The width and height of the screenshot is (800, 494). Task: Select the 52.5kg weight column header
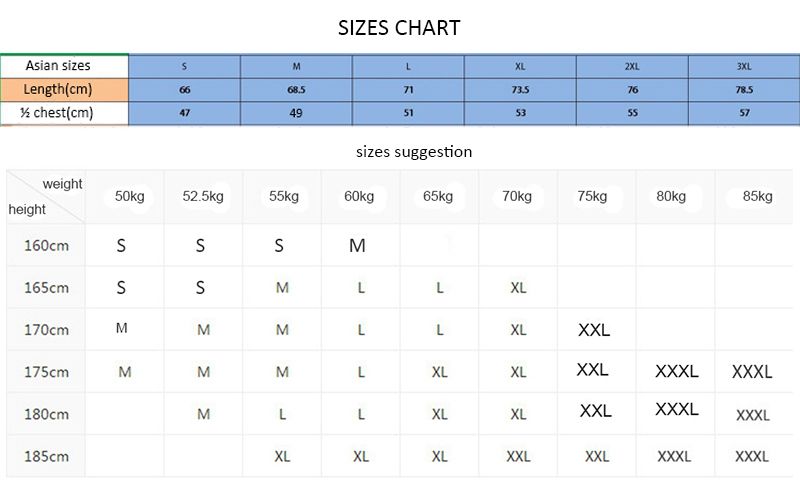coord(203,197)
